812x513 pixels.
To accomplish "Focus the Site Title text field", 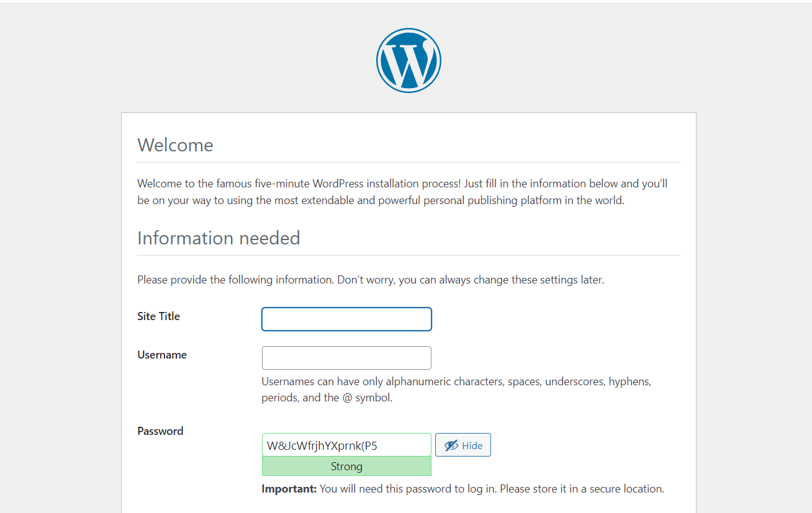I will coord(346,319).
